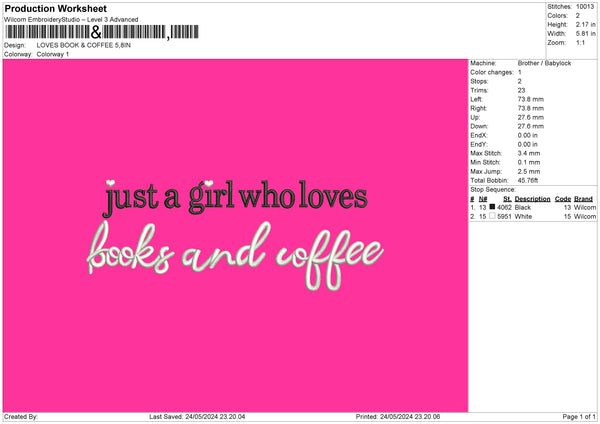
Task: Click the 'White' description in stop sequence
Action: click(x=523, y=217)
